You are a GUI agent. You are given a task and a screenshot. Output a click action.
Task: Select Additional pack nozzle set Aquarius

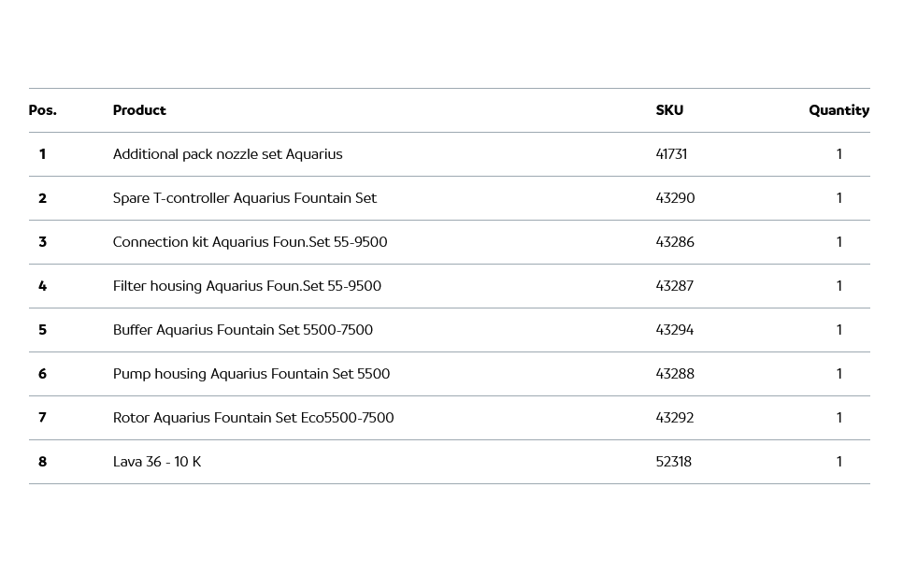coord(227,154)
